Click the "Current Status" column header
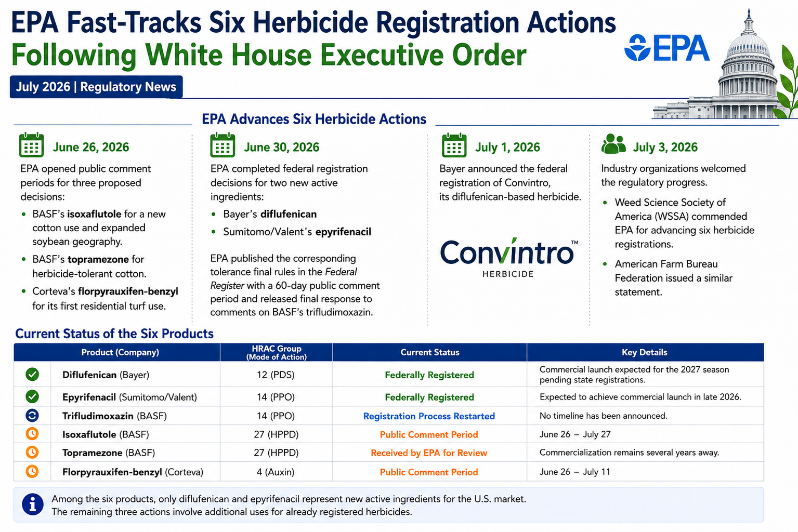This screenshot has height=532, width=798. point(430,352)
